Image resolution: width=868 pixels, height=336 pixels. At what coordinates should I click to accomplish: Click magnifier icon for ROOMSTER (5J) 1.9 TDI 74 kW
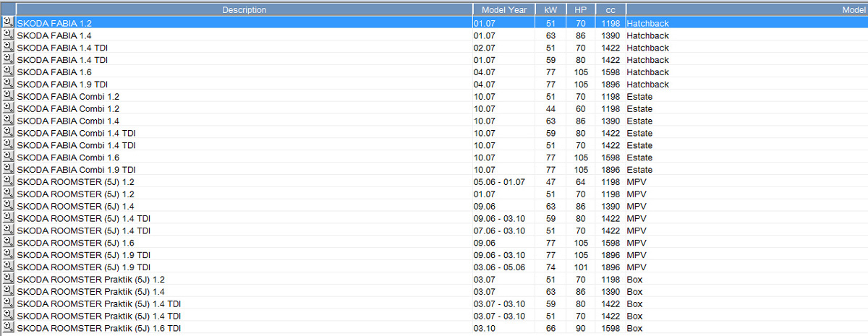7,267
